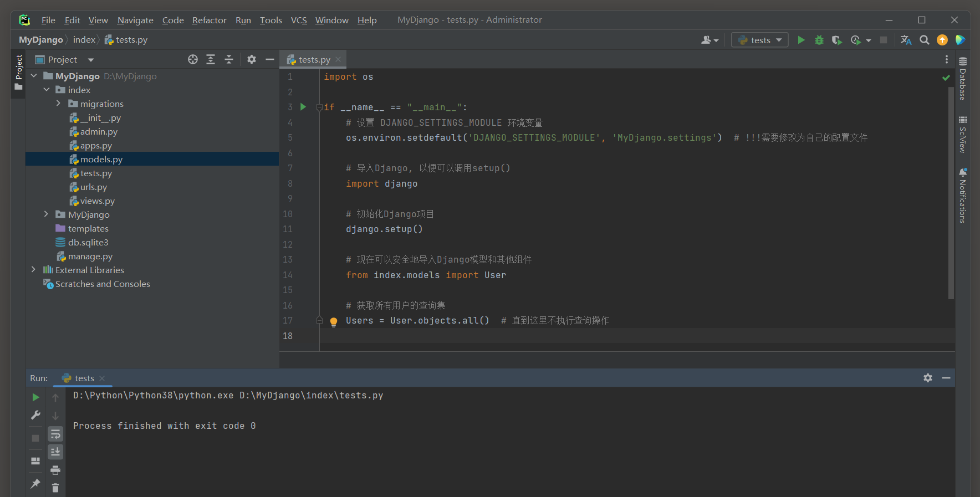The image size is (980, 497).
Task: Open the SciView side tool window
Action: 963,134
